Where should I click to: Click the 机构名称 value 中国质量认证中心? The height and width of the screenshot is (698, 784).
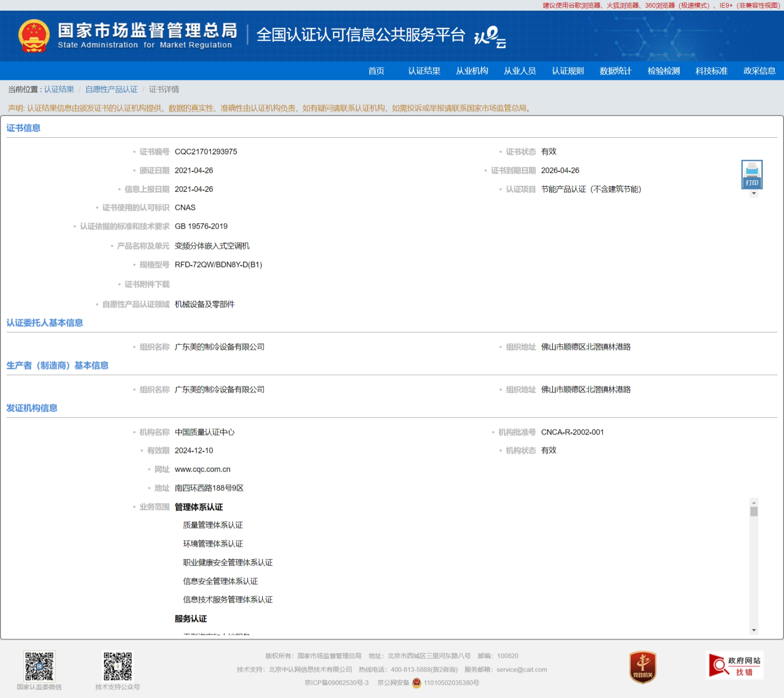(205, 432)
